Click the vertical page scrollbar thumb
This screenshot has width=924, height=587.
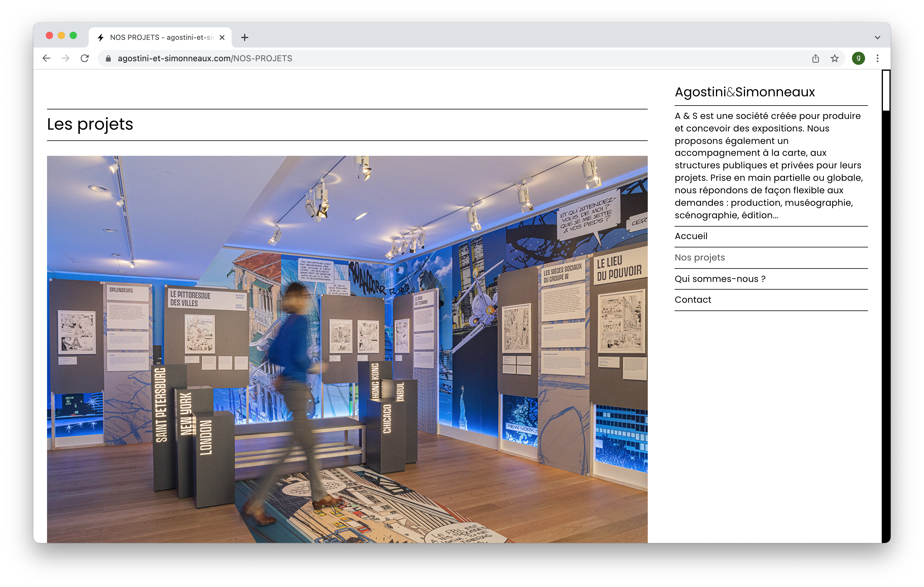click(x=886, y=90)
